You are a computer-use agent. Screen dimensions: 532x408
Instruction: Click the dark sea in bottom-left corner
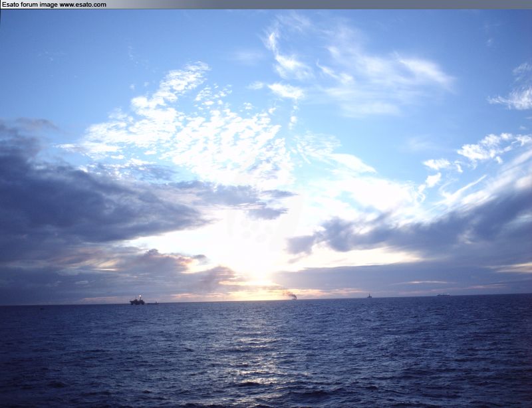click(40, 379)
